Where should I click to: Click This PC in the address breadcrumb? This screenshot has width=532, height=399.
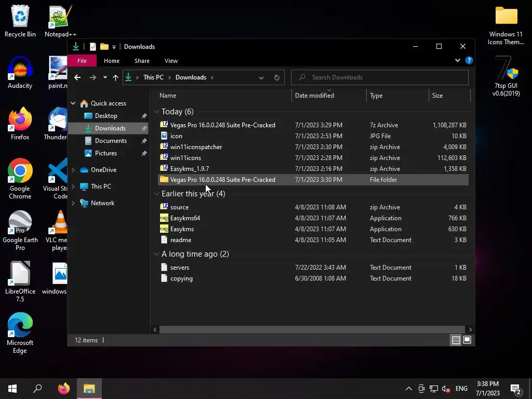click(153, 77)
